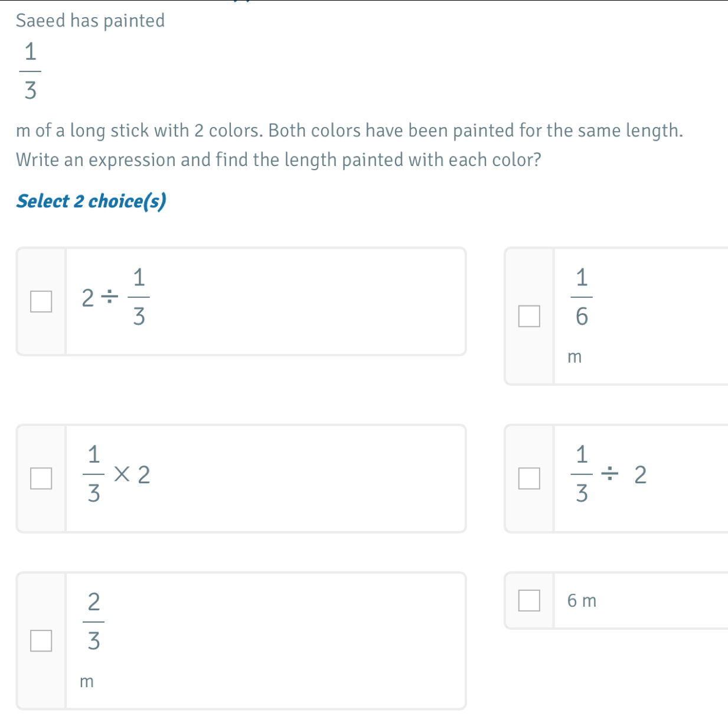Click blank space inside the 1/3 × 2 card
This screenshot has height=719, width=728.
pos(307,479)
